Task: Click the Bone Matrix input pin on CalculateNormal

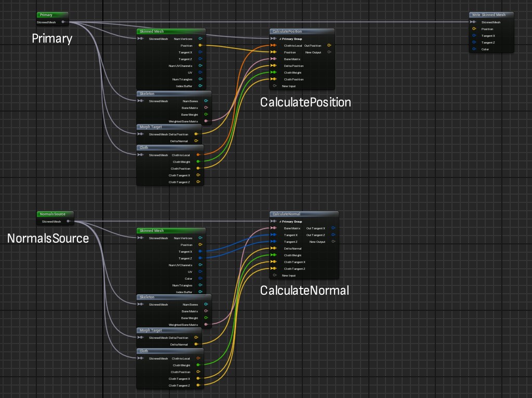Action: [273, 228]
